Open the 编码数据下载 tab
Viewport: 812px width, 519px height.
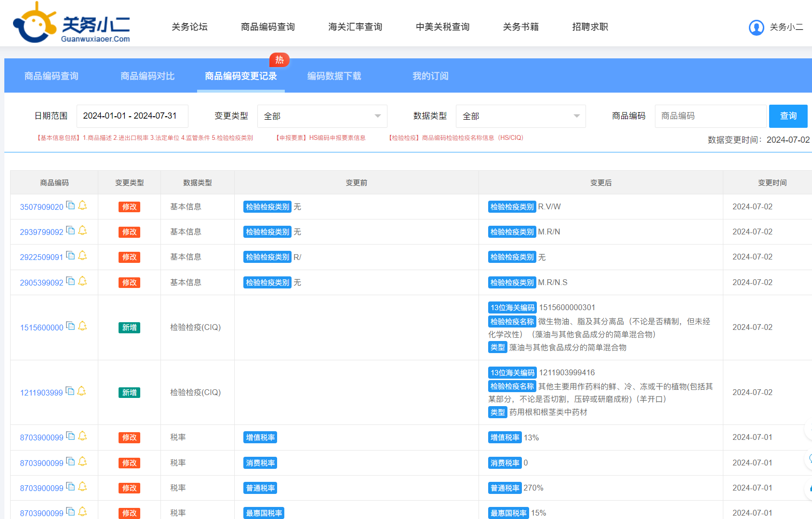334,76
